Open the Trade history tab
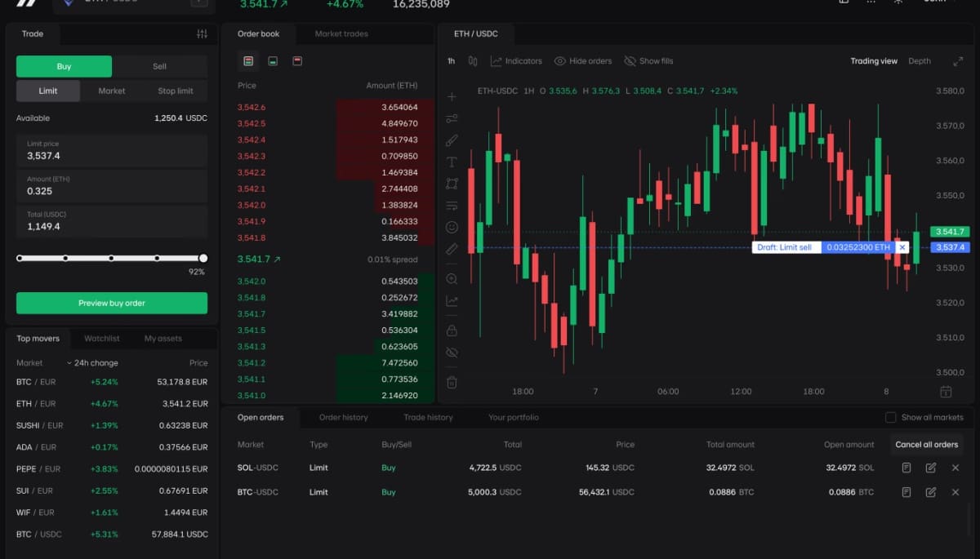Image resolution: width=980 pixels, height=559 pixels. click(428, 417)
